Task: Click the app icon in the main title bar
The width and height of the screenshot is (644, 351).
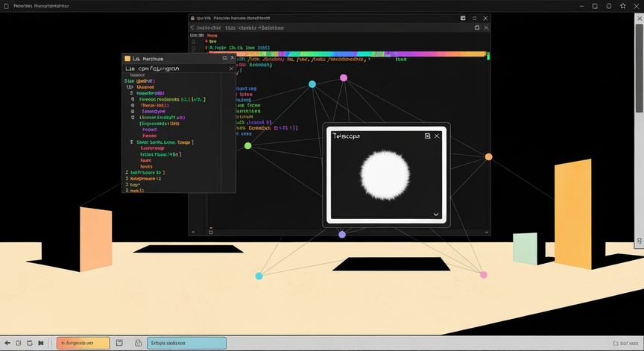Action: 6,6
